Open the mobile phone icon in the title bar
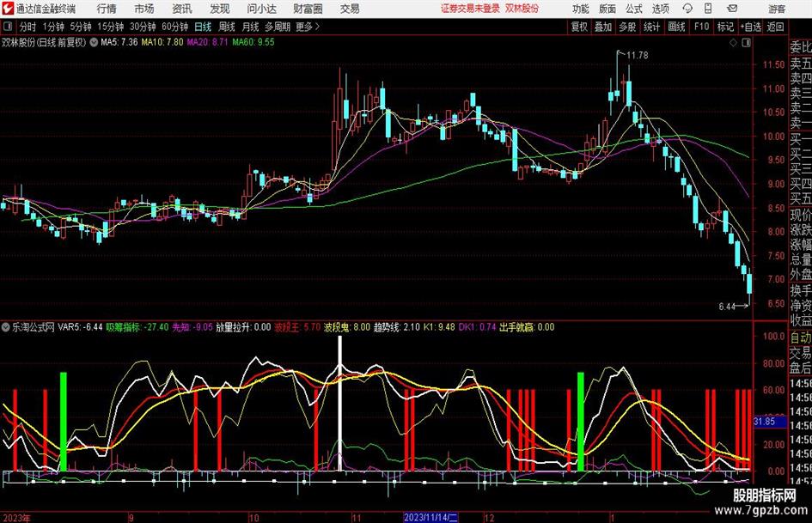Viewport: 812px width, 523px height. (x=708, y=9)
